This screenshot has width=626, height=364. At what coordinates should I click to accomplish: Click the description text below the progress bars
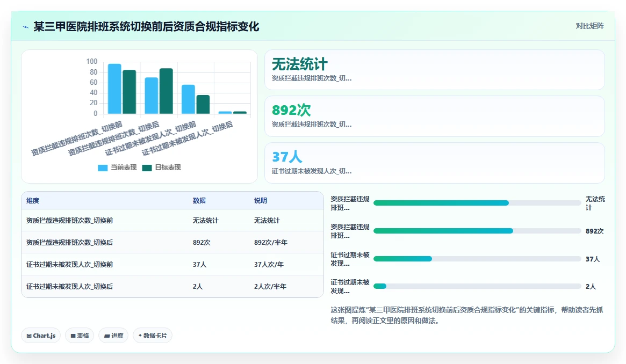[x=467, y=315]
